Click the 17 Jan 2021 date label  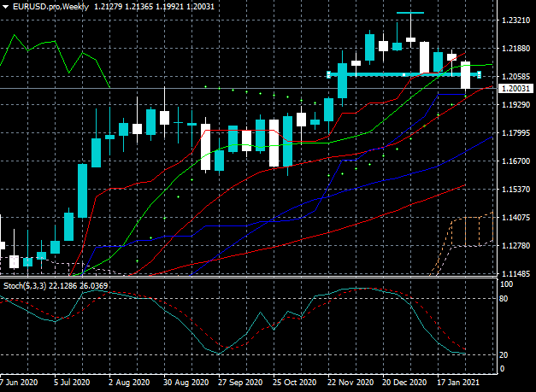click(x=459, y=382)
